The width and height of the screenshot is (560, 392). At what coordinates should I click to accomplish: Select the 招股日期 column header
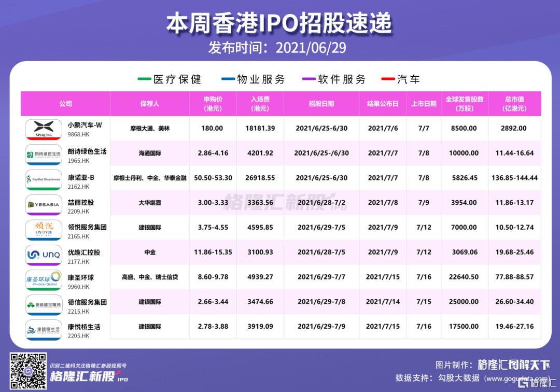click(x=321, y=104)
